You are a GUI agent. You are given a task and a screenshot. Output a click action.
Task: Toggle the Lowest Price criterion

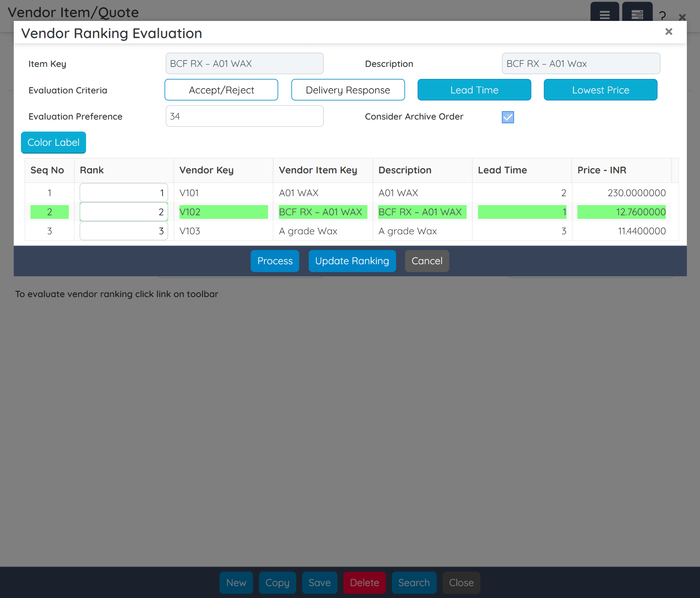point(600,90)
